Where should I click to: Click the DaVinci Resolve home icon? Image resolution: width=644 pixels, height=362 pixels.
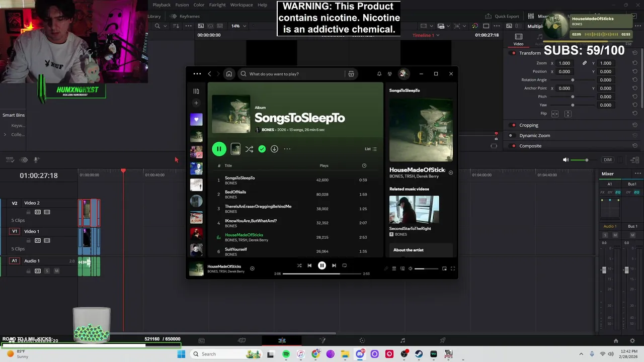[x=616, y=340]
